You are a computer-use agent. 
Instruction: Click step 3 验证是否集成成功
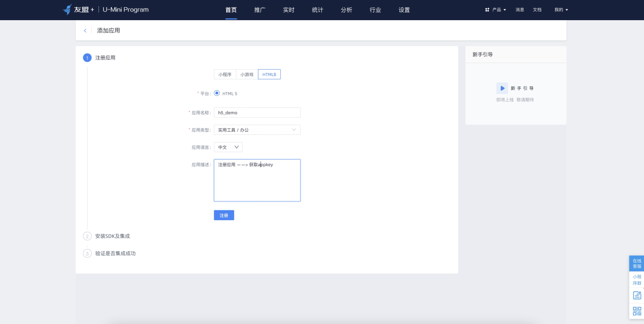coord(115,253)
